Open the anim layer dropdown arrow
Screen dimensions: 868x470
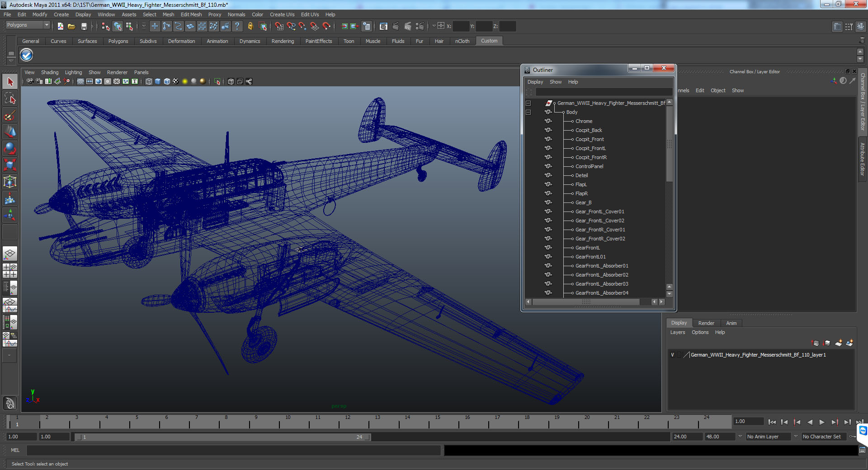740,437
